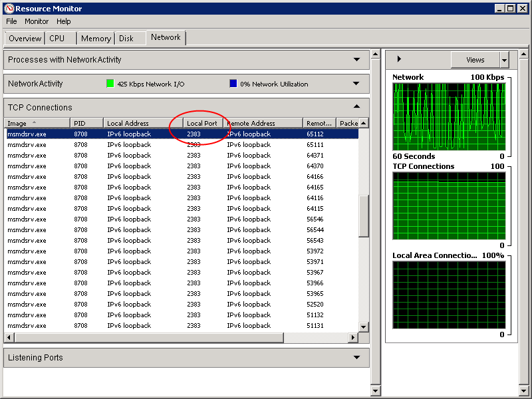Click the Network throughput graph

[x=449, y=117]
